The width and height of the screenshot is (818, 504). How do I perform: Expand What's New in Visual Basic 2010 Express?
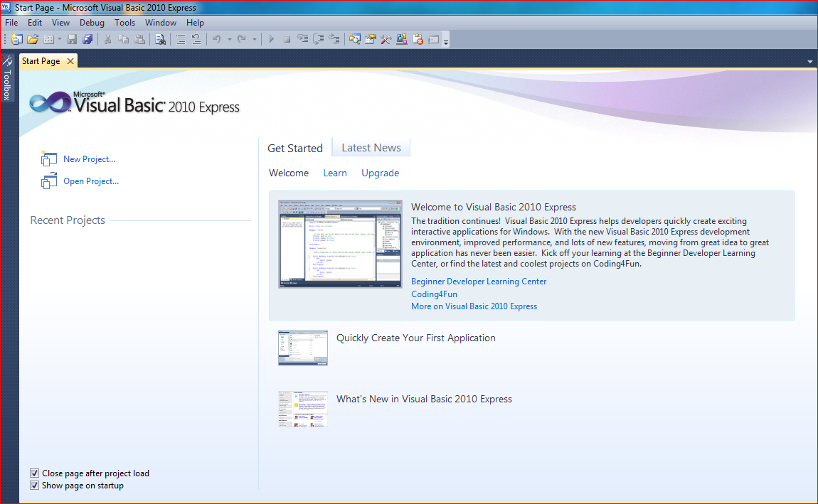(424, 399)
